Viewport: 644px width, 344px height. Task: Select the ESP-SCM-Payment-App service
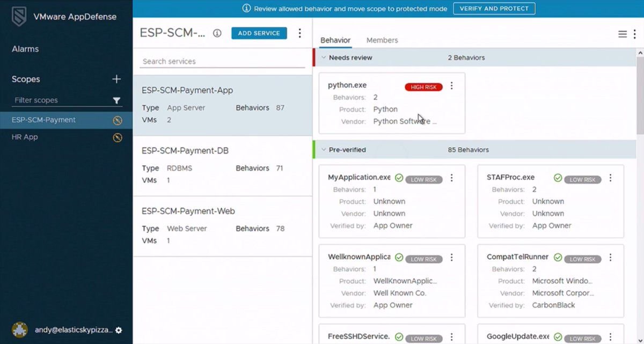click(x=222, y=105)
